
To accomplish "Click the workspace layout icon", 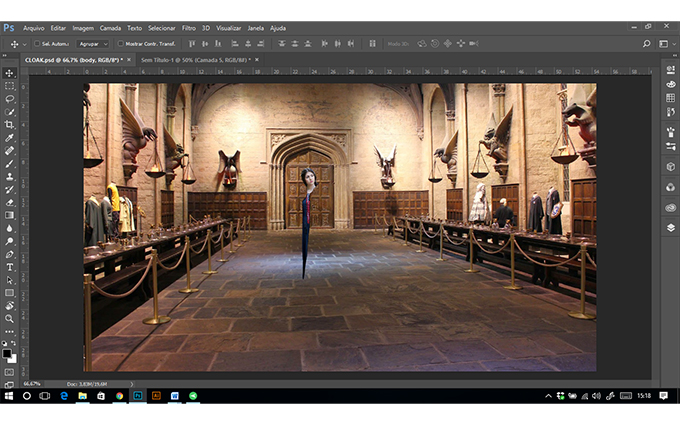I will coord(664,44).
